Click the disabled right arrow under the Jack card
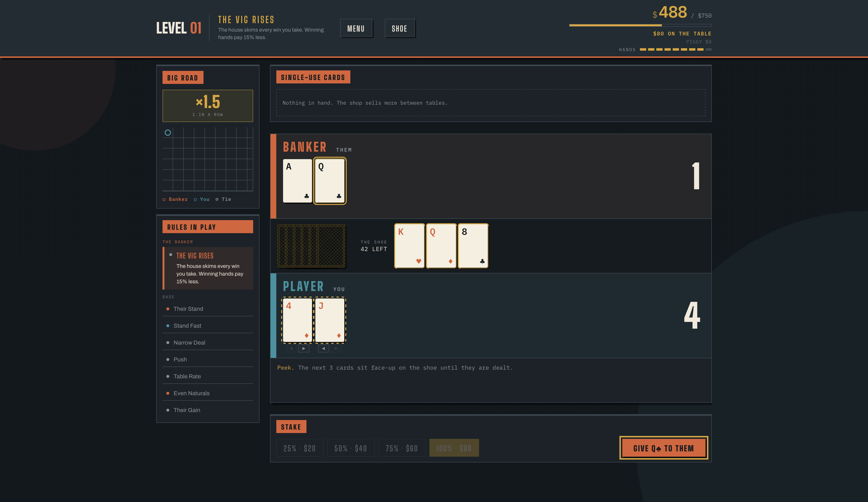 click(x=336, y=348)
